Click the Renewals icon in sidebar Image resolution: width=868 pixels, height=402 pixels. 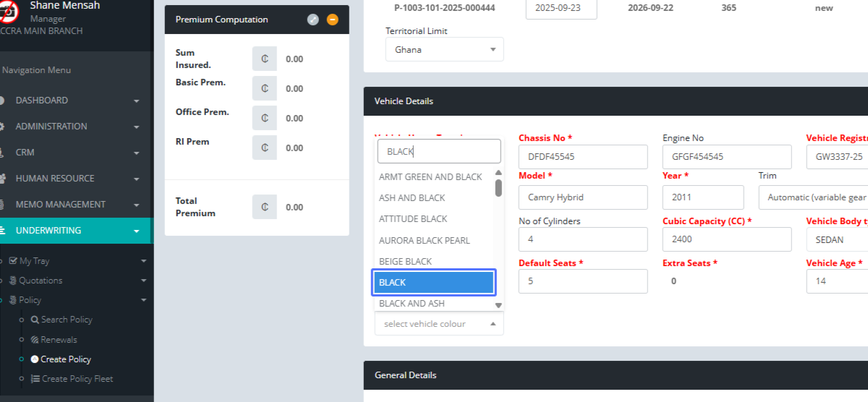click(x=35, y=340)
